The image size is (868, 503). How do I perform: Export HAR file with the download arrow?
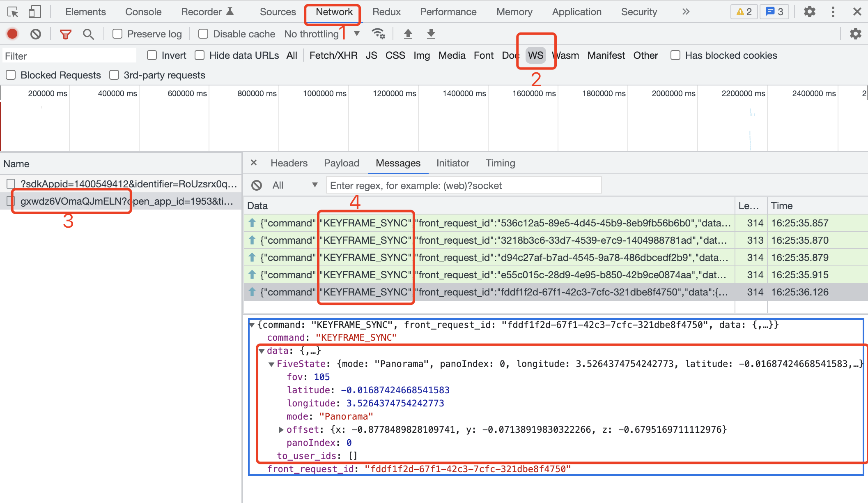(431, 34)
